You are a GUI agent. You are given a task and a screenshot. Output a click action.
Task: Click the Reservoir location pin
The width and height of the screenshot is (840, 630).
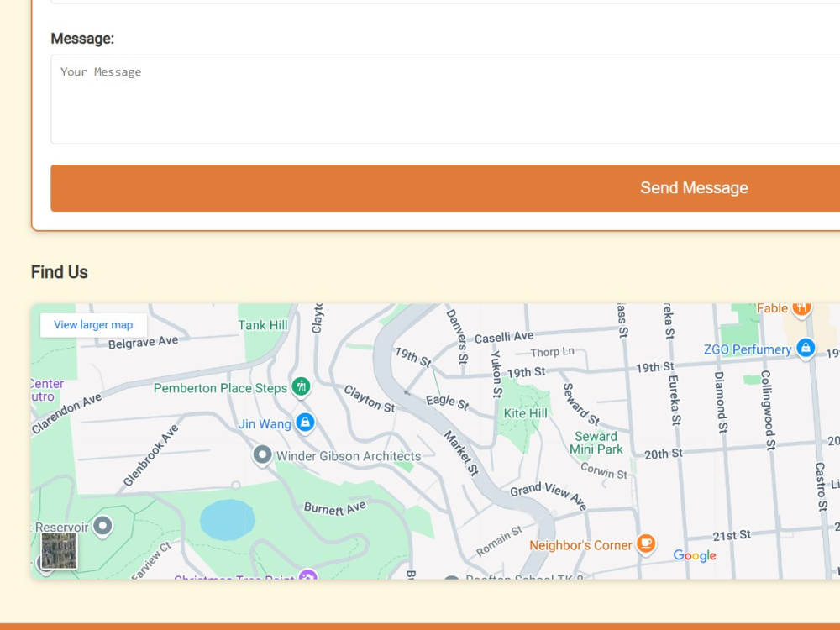point(102,526)
